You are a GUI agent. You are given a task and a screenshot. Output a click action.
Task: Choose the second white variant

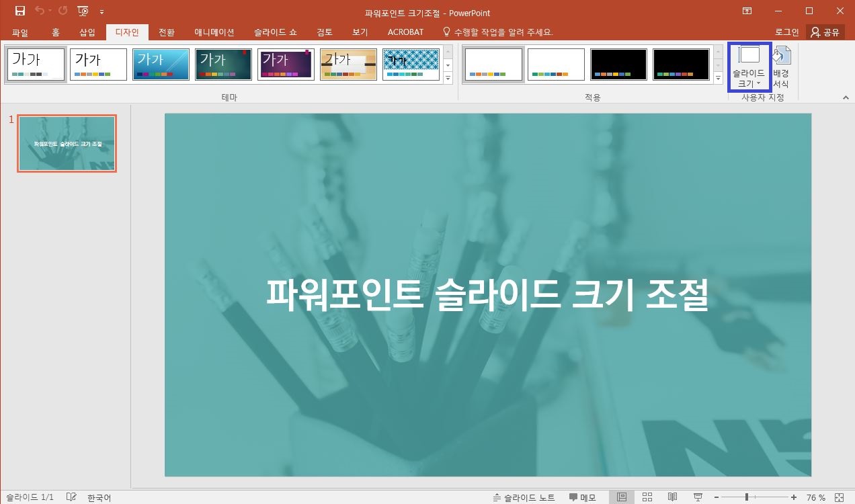pos(556,65)
